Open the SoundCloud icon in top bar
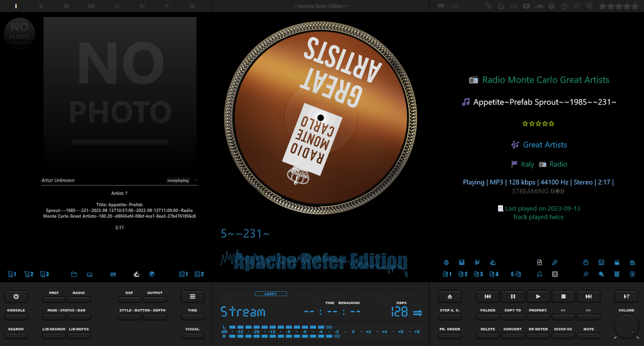Screen dimensions: 644x346 point(539,6)
